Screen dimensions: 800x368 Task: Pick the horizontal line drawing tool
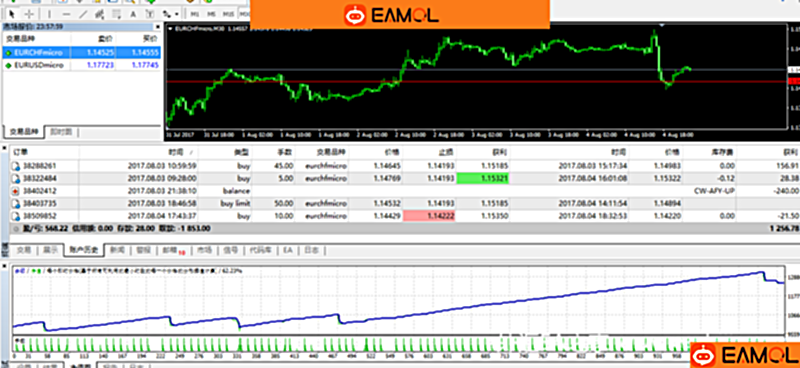66,14
